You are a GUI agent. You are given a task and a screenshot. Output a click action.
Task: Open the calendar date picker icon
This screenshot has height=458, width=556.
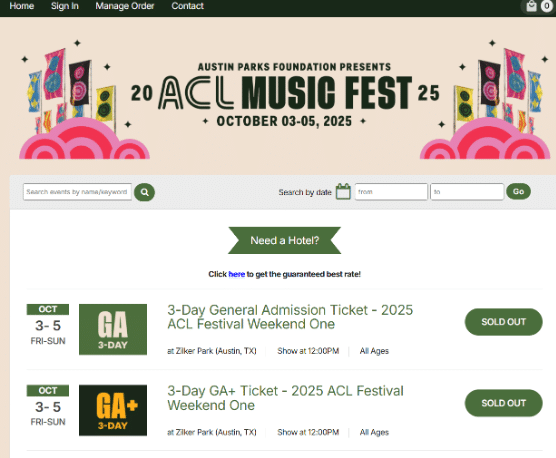point(343,191)
